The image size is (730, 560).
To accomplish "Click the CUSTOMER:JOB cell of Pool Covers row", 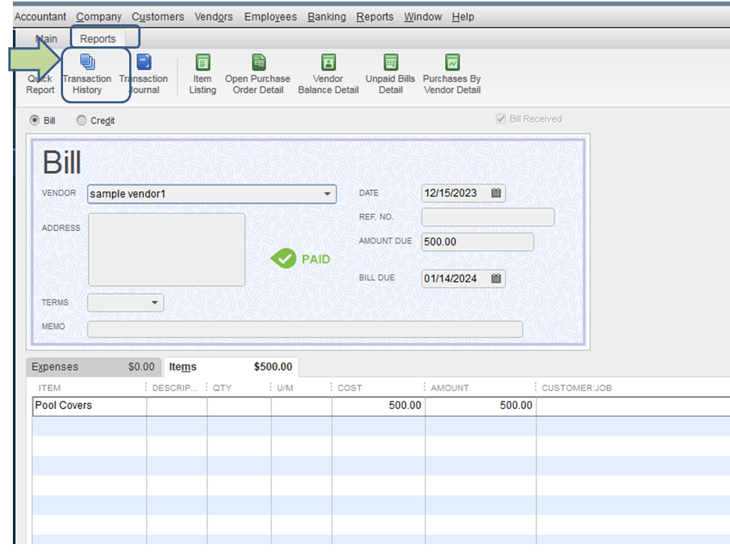I will [x=634, y=406].
